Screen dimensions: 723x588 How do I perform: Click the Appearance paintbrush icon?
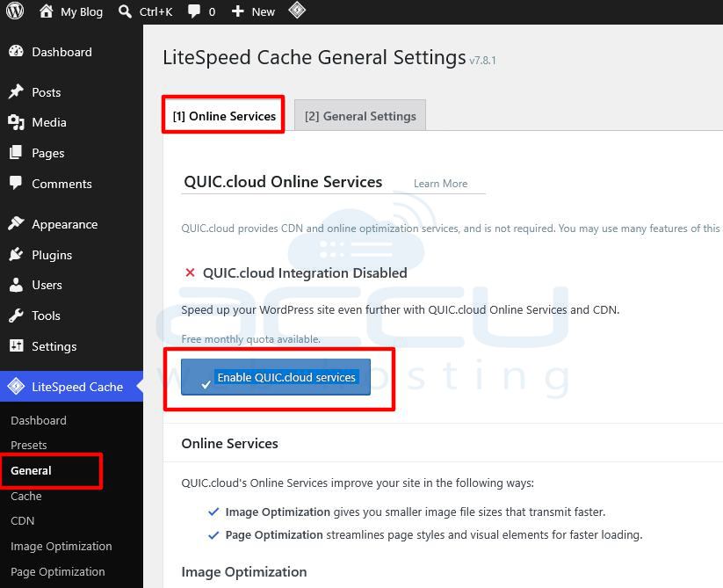click(16, 223)
